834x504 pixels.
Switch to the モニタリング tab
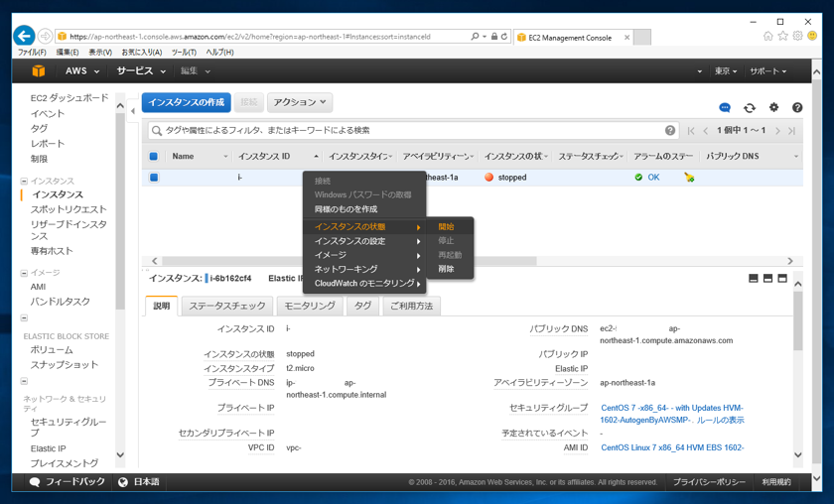[310, 306]
